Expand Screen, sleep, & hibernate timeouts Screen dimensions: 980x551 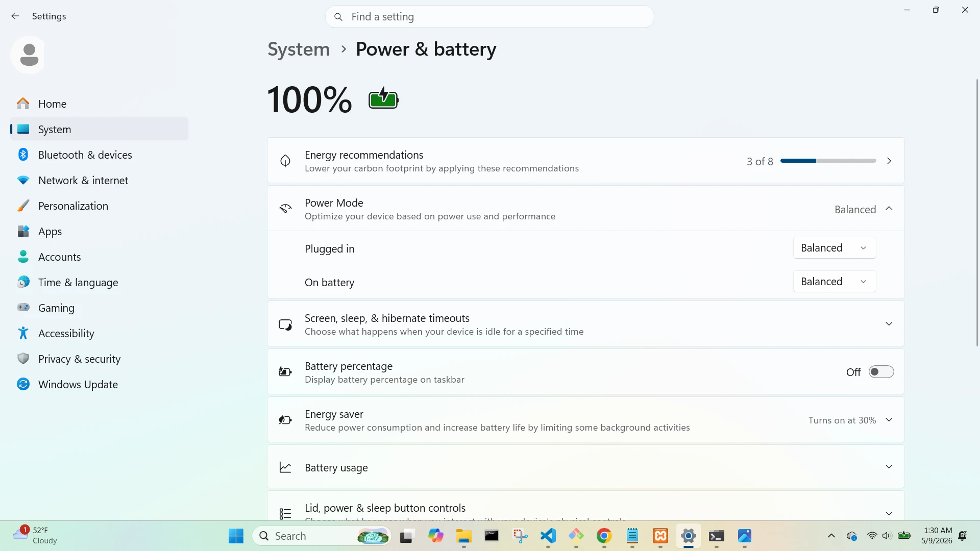[889, 324]
